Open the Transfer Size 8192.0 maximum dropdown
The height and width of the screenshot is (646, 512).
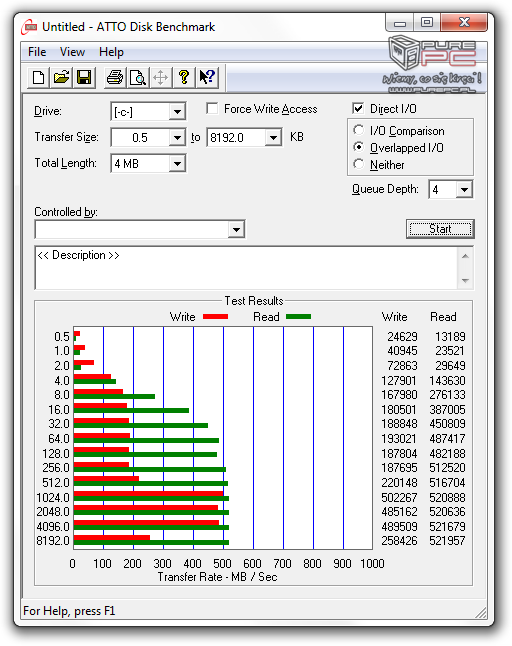tap(274, 137)
